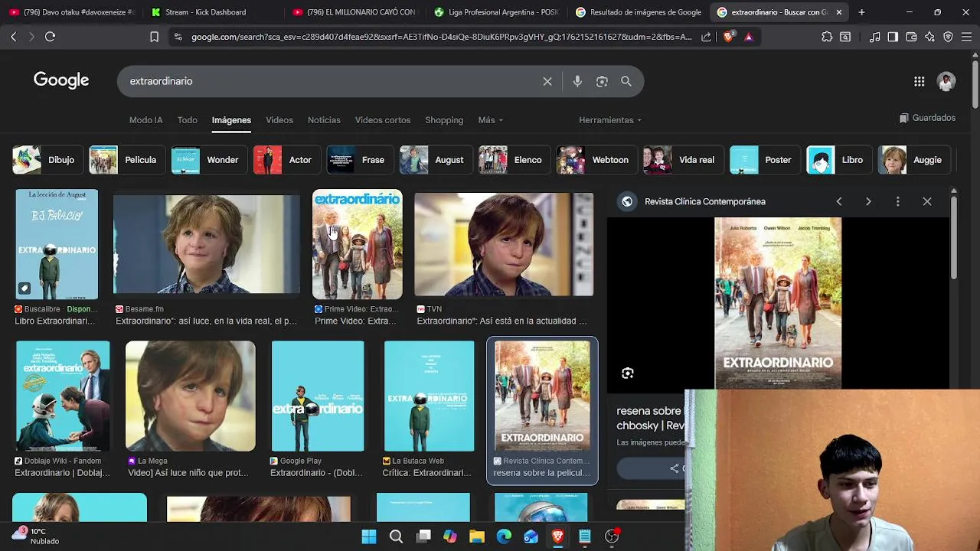Open Guardados saved items
This screenshot has height=551, width=980.
[927, 118]
